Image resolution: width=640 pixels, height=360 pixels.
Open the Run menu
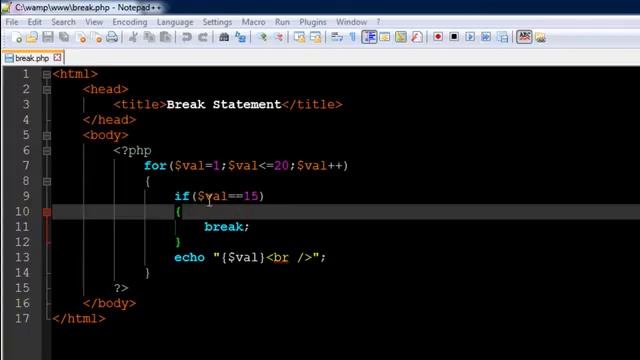click(282, 22)
